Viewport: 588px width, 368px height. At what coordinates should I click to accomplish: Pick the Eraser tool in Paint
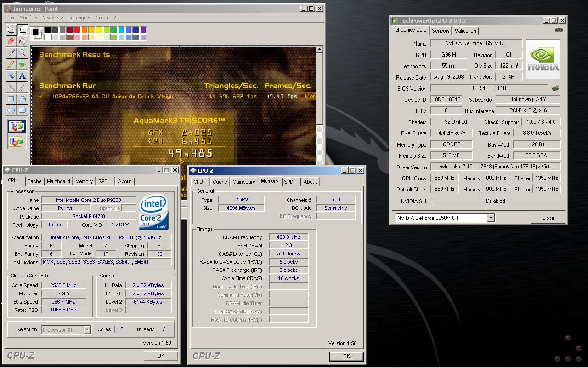[x=11, y=41]
